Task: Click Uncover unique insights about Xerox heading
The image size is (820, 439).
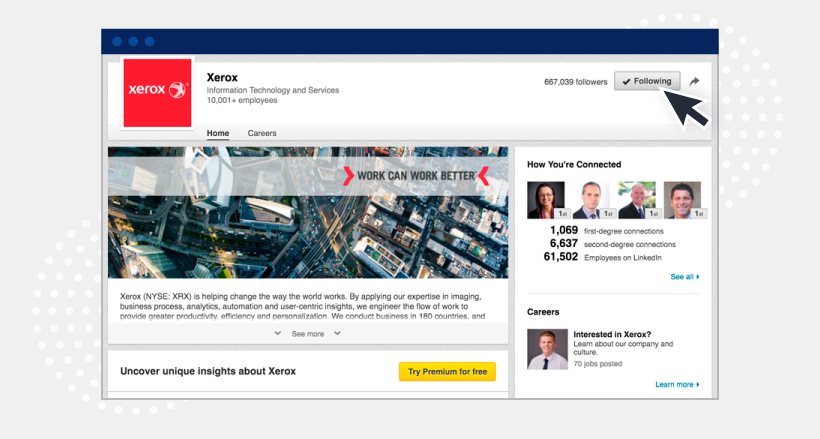Action: click(208, 371)
